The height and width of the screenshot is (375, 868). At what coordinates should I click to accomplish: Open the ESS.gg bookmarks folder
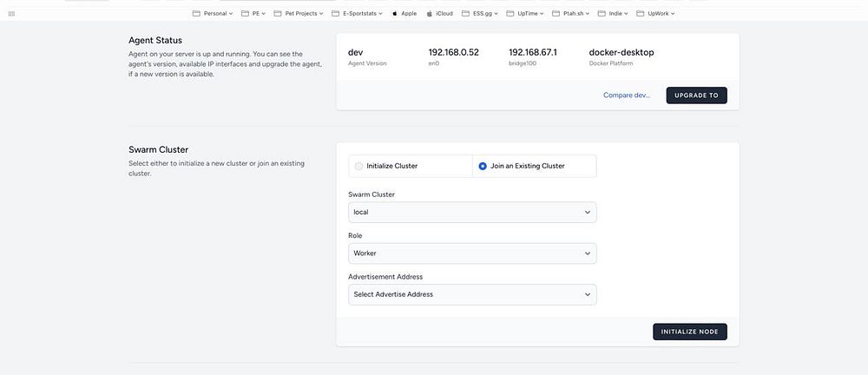coord(480,14)
